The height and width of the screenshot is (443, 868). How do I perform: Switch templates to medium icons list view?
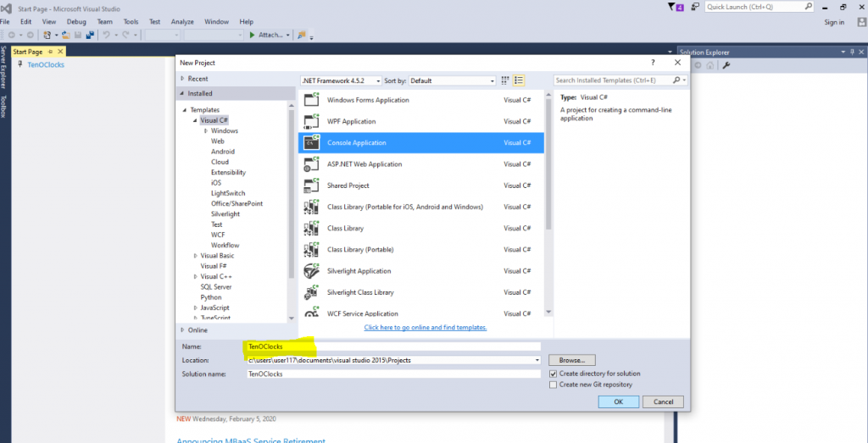coord(519,80)
